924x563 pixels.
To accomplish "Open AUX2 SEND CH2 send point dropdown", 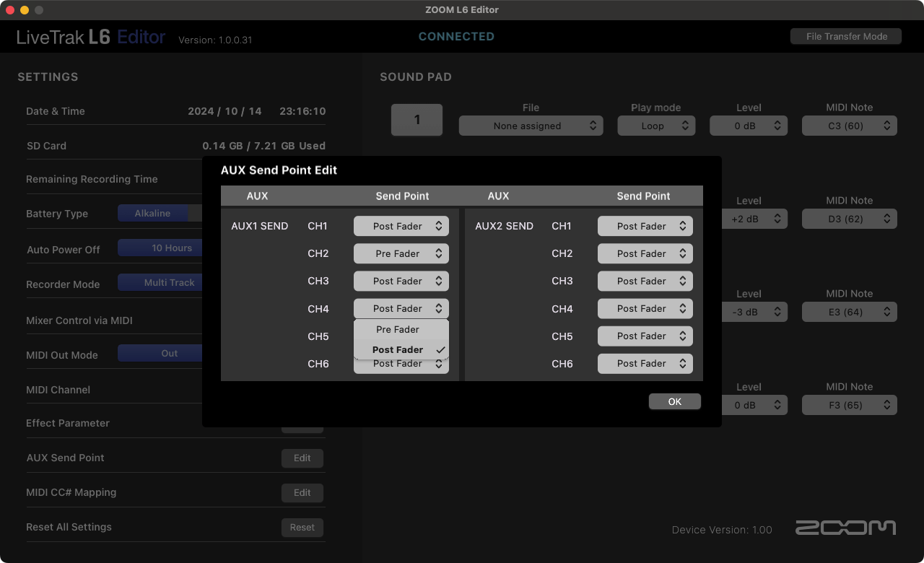I will pyautogui.click(x=645, y=253).
